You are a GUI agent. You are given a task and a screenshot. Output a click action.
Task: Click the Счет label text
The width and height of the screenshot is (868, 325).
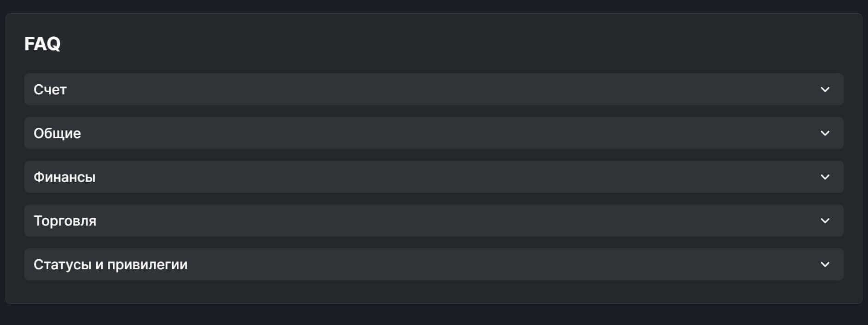pos(50,89)
